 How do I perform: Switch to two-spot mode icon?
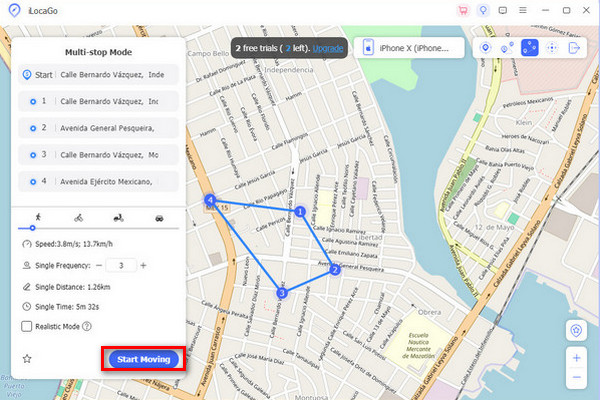click(508, 48)
